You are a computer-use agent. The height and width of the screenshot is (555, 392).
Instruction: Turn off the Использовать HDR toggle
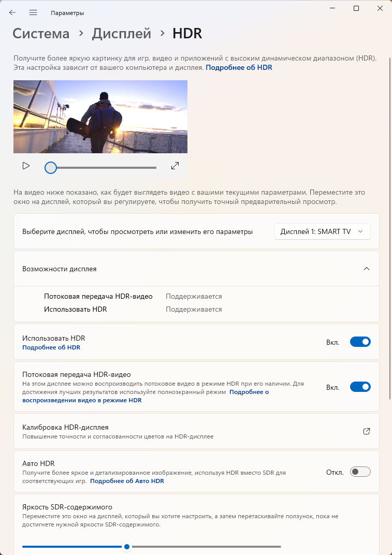pos(360,342)
